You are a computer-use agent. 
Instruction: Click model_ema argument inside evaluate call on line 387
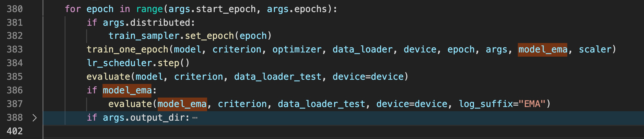click(182, 104)
